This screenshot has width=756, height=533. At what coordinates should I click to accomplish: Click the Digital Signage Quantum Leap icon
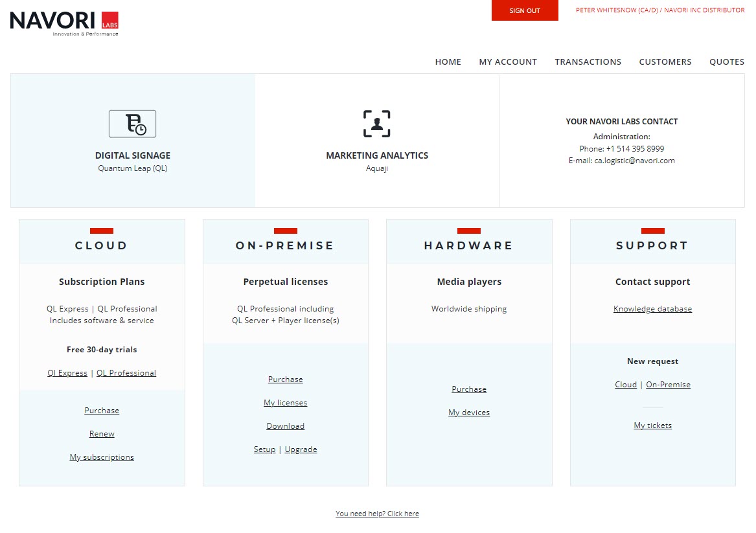coord(132,124)
